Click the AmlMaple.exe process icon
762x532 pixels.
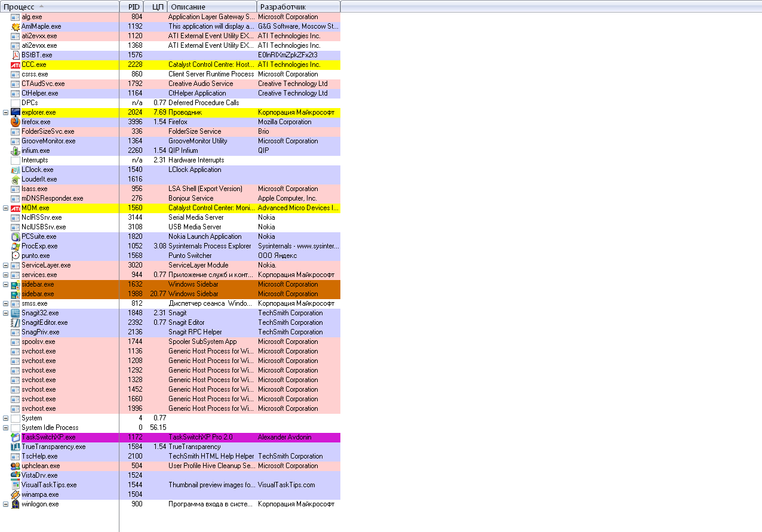coord(16,26)
